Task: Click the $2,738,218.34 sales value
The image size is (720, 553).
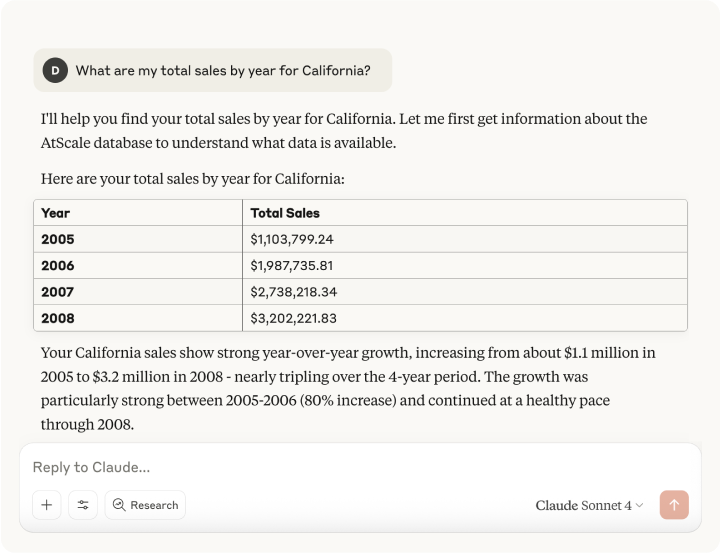Action: pos(293,292)
